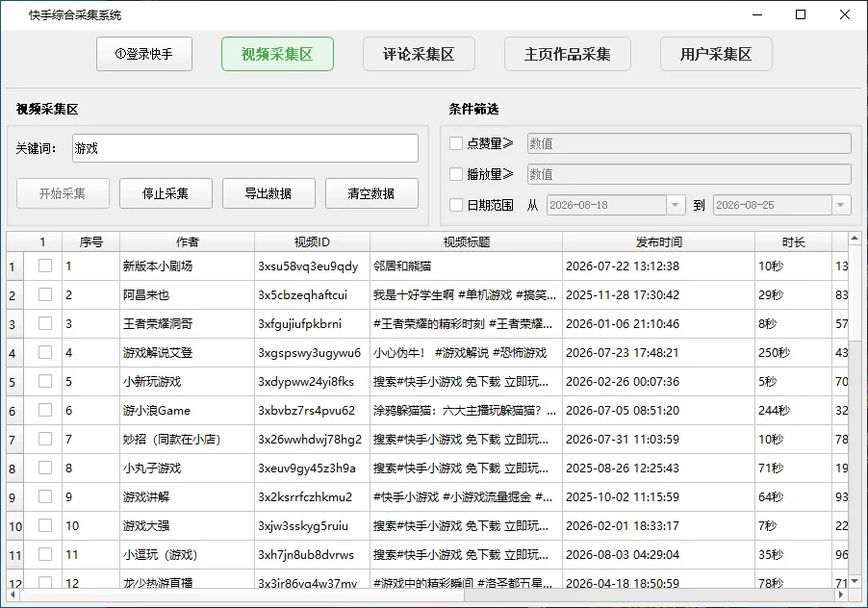
Task: Minimize the 快手综合采集系统 window
Action: (757, 15)
